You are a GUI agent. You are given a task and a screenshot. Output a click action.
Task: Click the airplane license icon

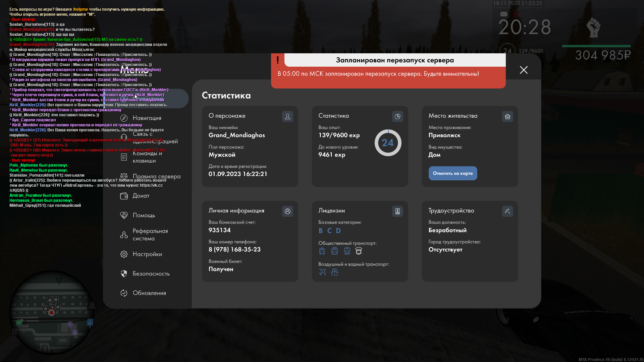[x=322, y=272]
